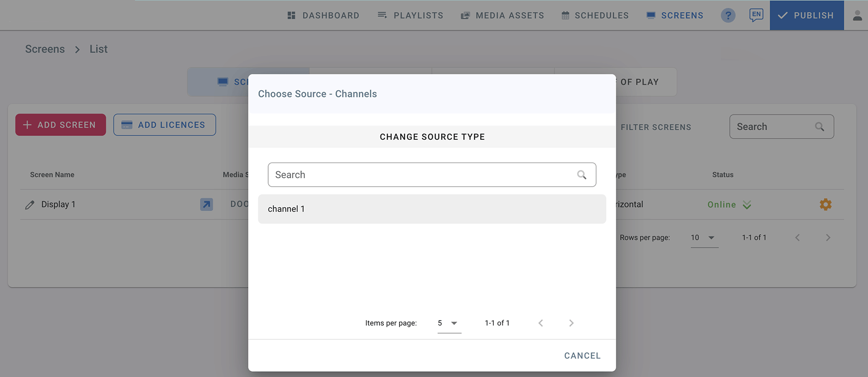
Task: Select channel 1 from the list
Action: 432,209
